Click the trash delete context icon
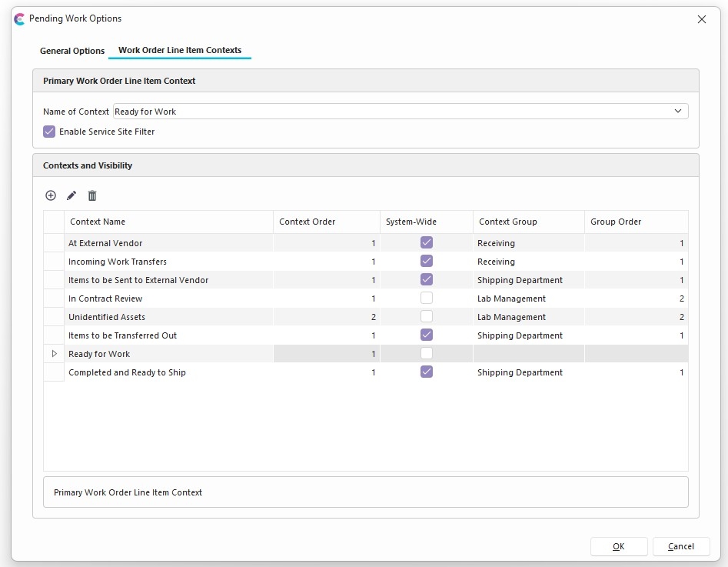The image size is (728, 567). tap(92, 195)
